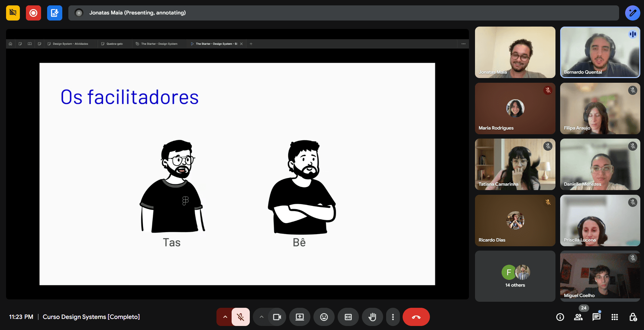Click the book icon in shared tab bar
Screen dimensions: 644x330
coord(30,44)
